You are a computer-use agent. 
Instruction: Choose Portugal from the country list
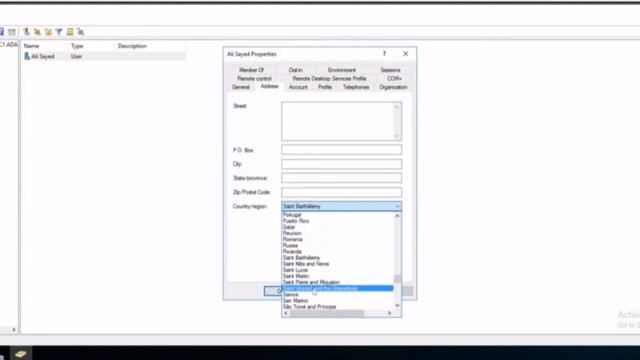coord(292,215)
